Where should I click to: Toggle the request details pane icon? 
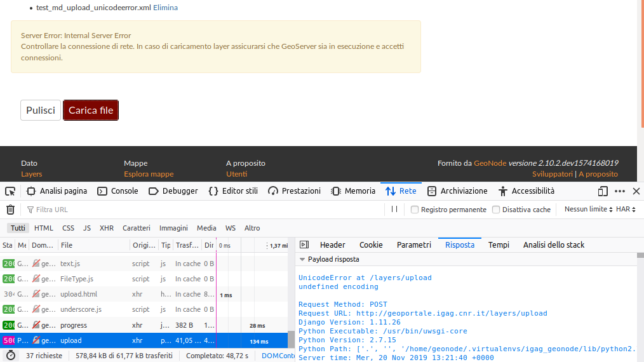tap(304, 245)
